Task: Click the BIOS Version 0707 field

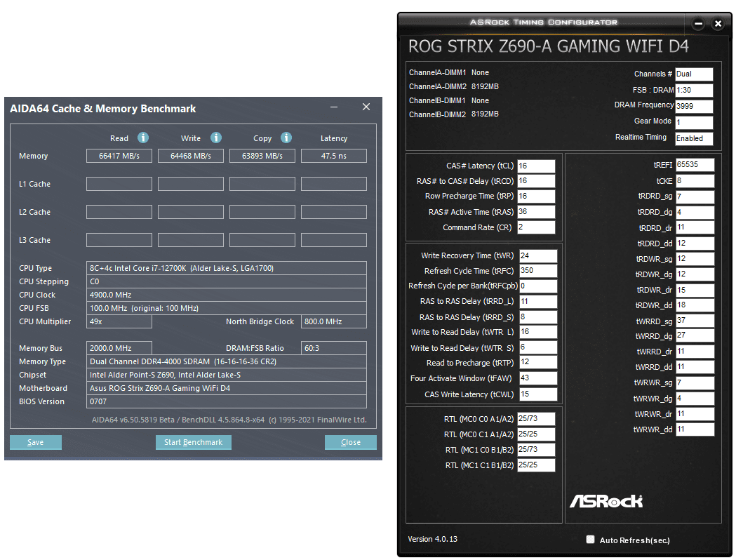Action: 226,401
